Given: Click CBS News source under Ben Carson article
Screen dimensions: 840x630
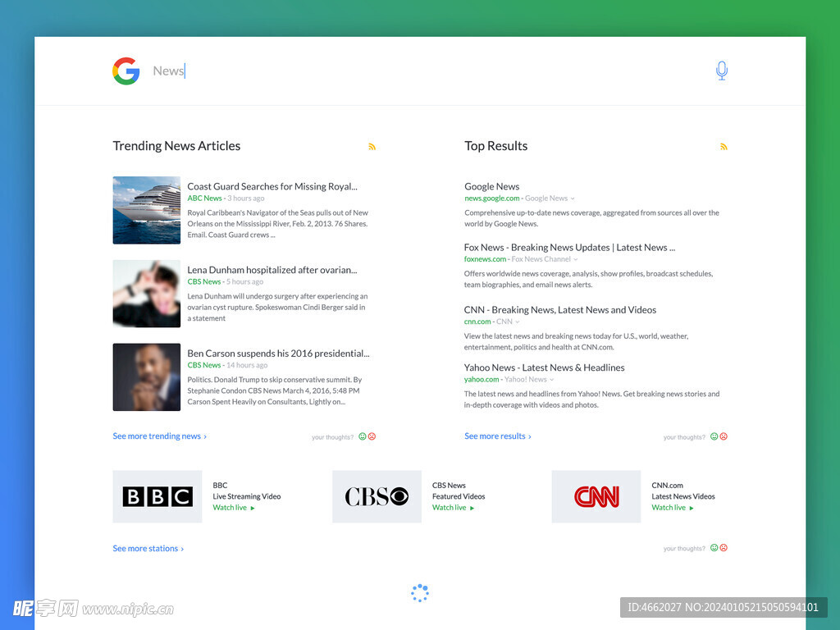Looking at the screenshot, I should coord(203,365).
